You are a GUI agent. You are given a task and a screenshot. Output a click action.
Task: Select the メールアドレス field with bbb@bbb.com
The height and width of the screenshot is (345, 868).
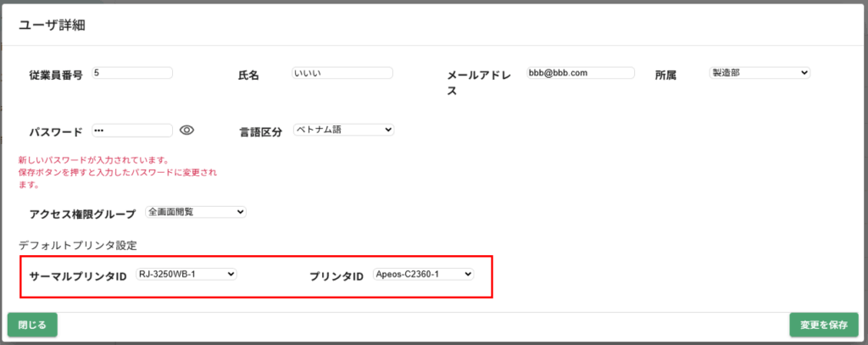point(580,74)
